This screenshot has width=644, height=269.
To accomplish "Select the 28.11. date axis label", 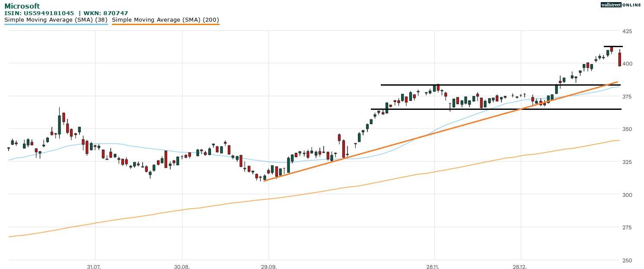I will pos(434,267).
